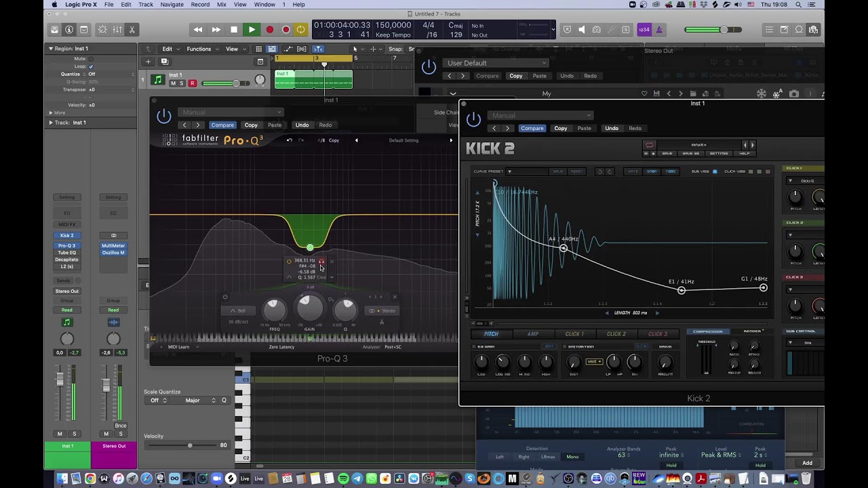Screen dimensions: 868x488
Task: Click the green Inst 1 instrument icon
Action: [157, 80]
